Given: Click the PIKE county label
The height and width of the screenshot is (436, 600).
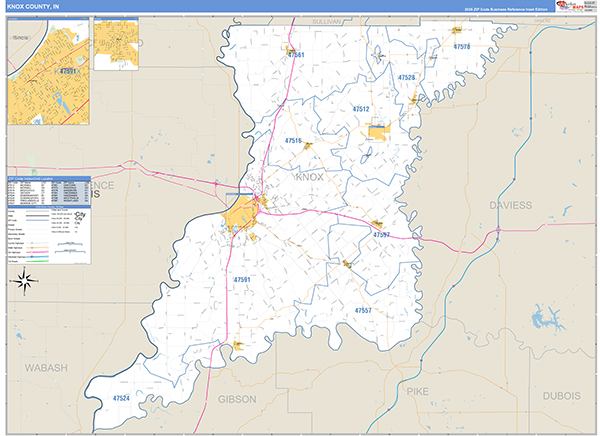Looking at the screenshot, I should click(417, 392).
